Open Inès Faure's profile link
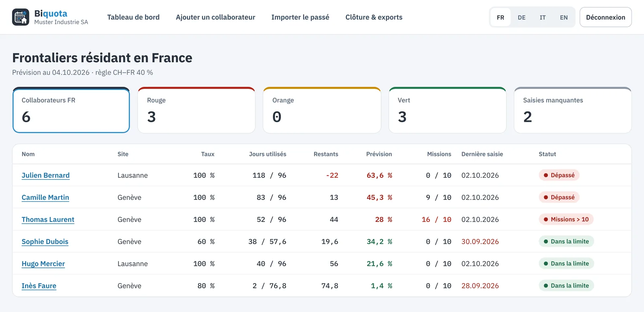The width and height of the screenshot is (644, 312). tap(39, 286)
